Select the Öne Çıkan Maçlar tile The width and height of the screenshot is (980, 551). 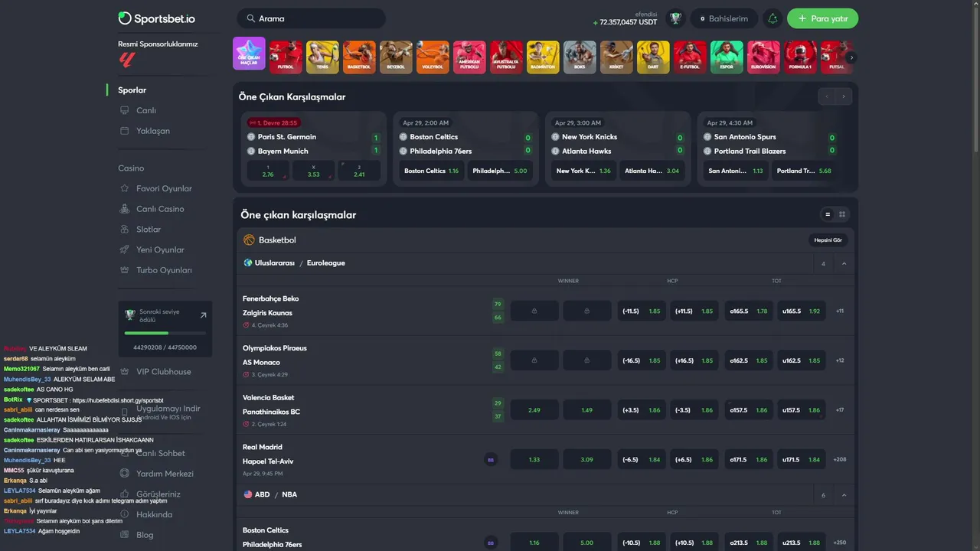click(x=249, y=54)
